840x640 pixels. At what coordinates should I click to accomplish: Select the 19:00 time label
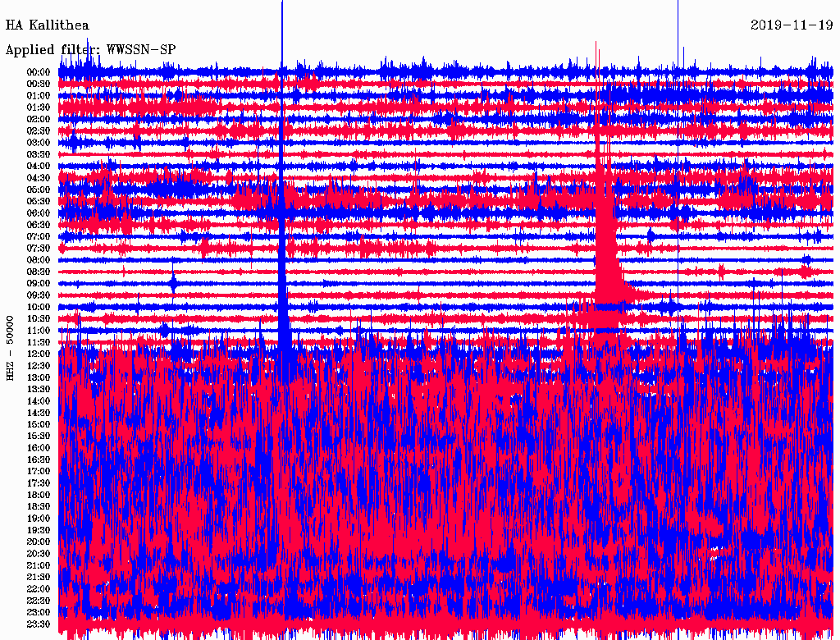click(39, 519)
